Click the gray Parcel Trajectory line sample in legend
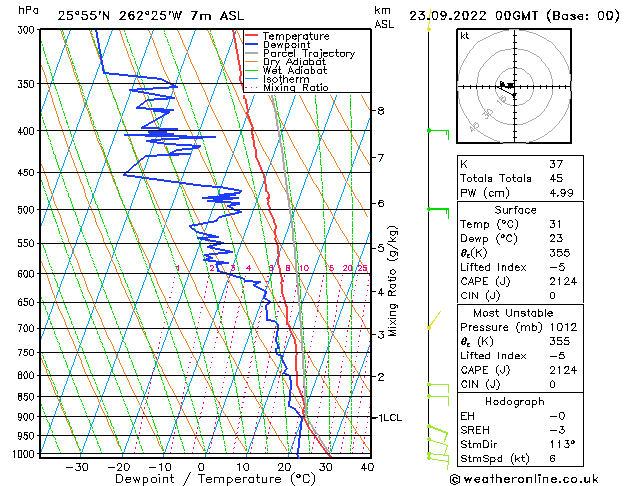Screen dimensions: 629x486 (252, 53)
